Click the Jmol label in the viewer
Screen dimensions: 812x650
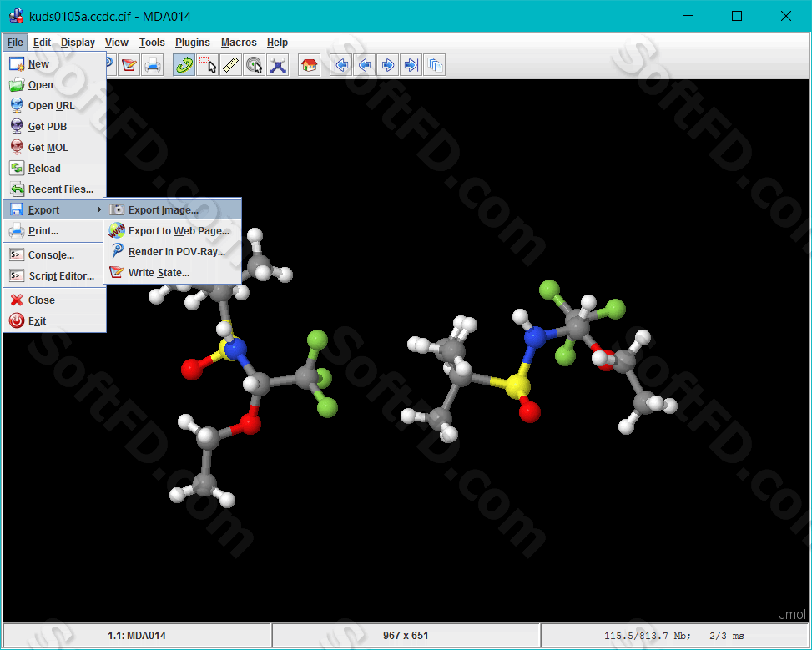[x=792, y=614]
